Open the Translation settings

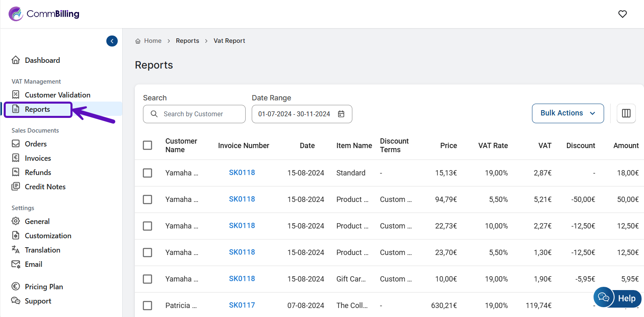[x=42, y=250]
